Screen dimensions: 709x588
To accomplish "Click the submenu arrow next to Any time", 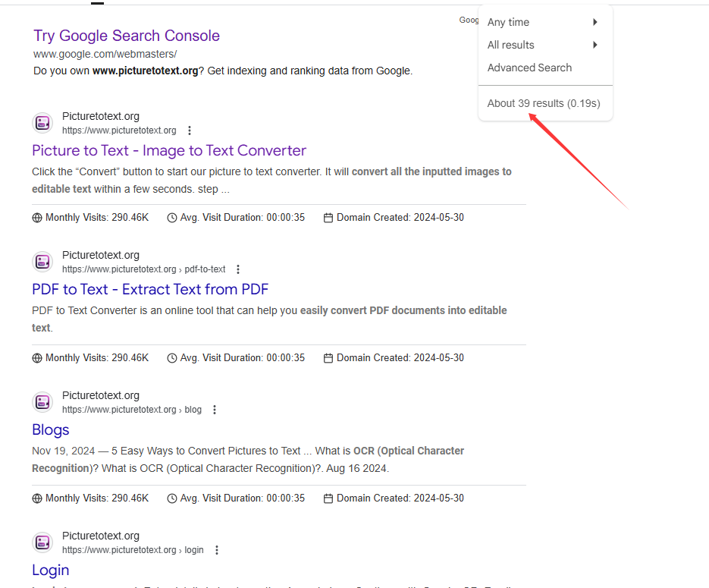I will click(x=595, y=22).
